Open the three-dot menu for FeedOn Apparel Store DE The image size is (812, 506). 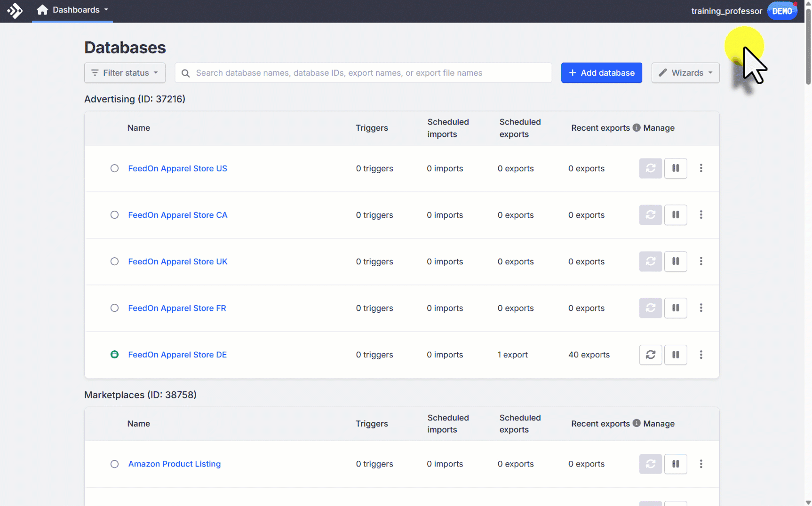pyautogui.click(x=701, y=355)
